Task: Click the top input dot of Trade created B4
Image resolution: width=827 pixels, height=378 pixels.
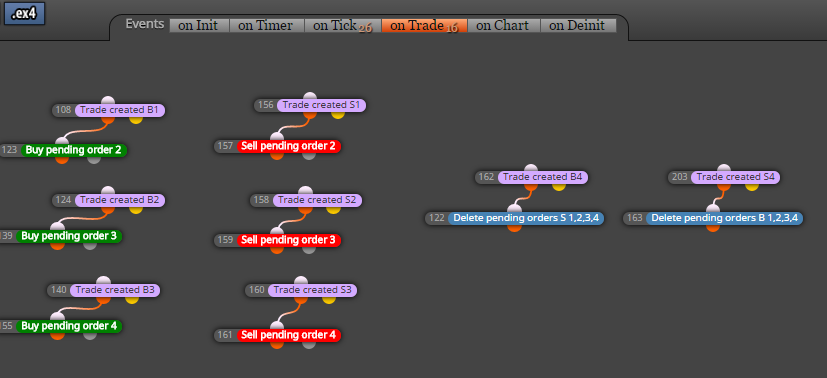Action: (x=531, y=168)
